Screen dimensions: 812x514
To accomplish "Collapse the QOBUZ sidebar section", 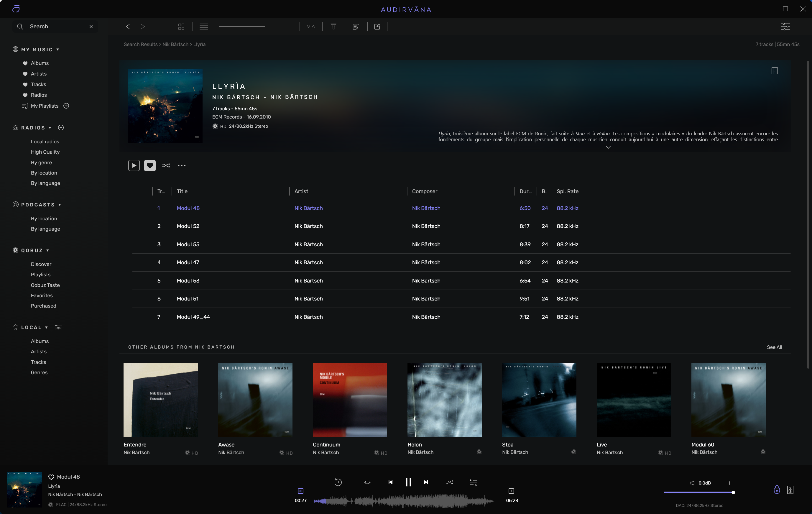I will 47,250.
